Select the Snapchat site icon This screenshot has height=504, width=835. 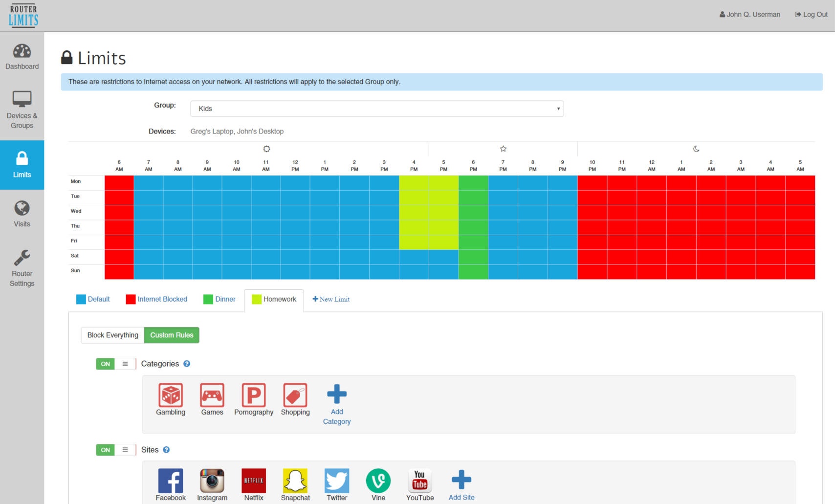295,481
